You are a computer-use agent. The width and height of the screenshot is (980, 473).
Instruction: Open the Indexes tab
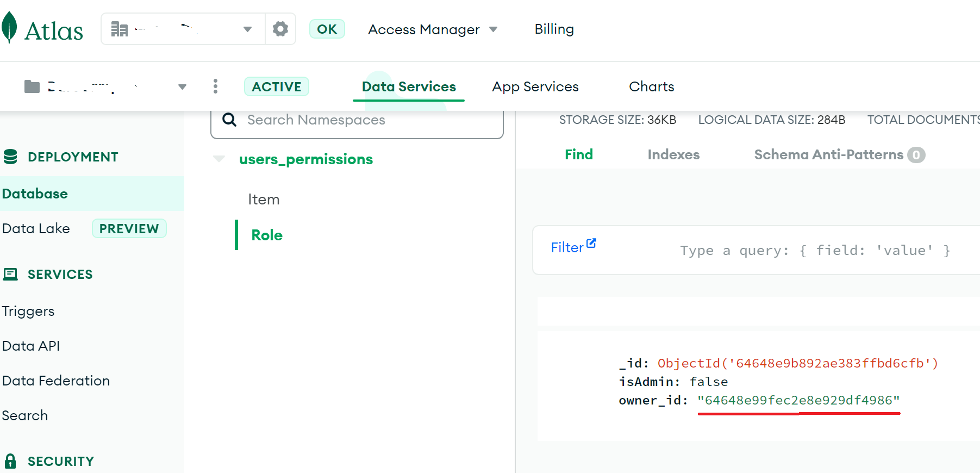673,155
